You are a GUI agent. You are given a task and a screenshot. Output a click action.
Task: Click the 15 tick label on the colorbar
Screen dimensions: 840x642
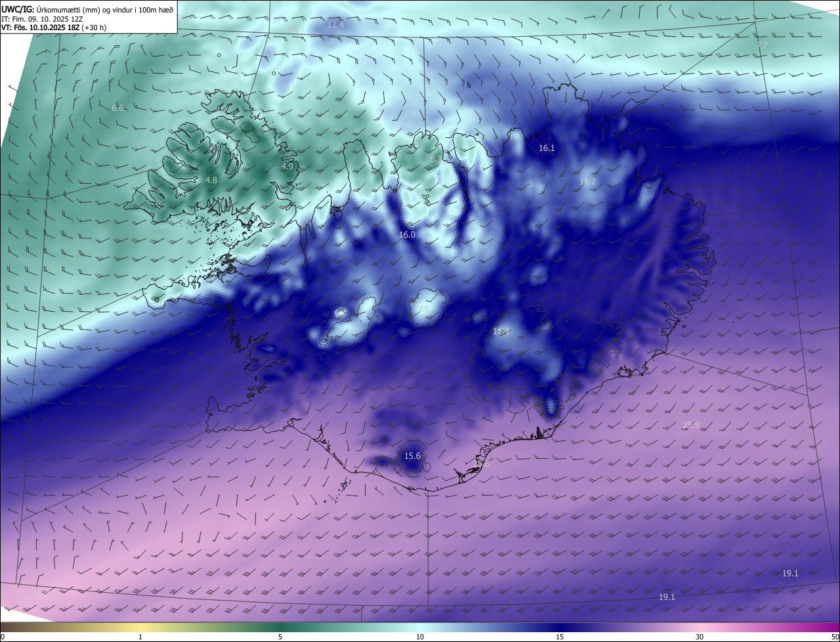[x=560, y=637]
